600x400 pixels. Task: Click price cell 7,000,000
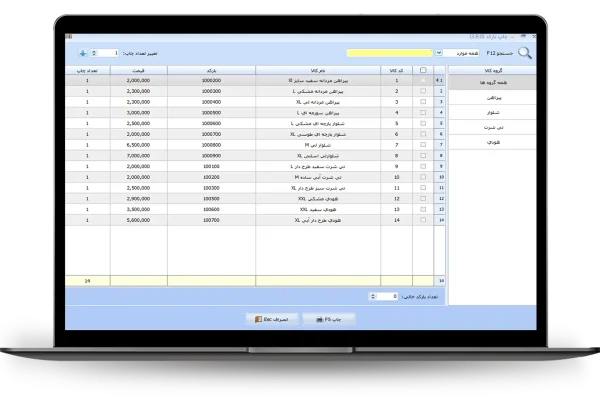139,155
